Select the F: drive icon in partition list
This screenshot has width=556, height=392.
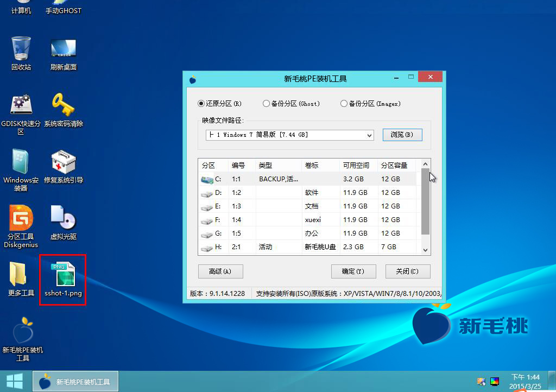pyautogui.click(x=207, y=220)
